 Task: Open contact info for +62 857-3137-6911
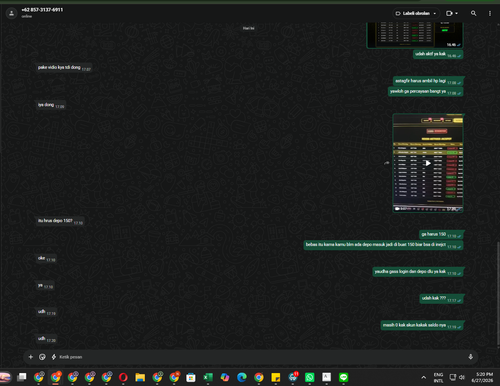(42, 10)
